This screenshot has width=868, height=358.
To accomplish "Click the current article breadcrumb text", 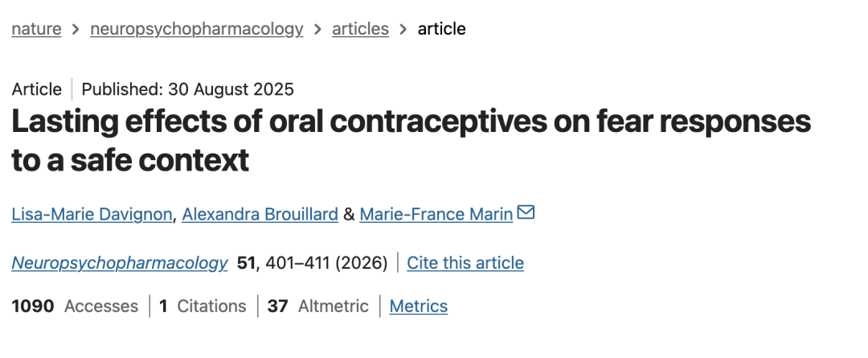I will click(x=441, y=30).
